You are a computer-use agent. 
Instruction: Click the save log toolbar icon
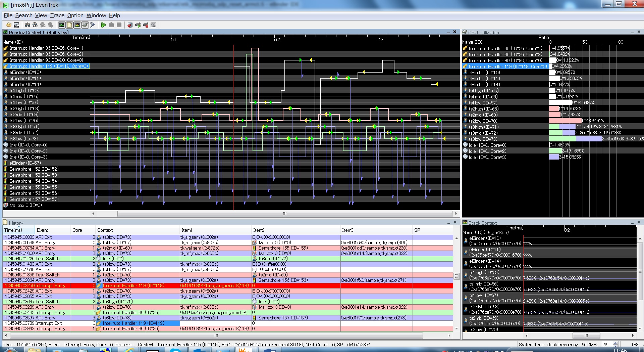[16, 25]
